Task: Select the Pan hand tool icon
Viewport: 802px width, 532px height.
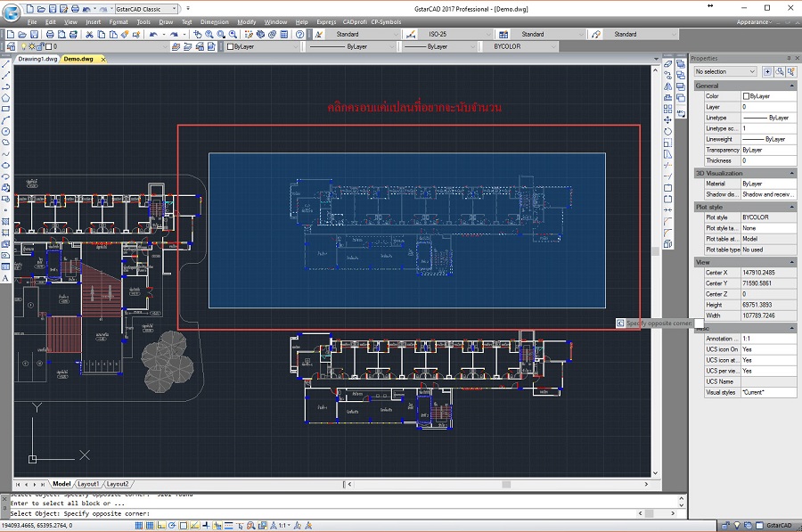Action: (198, 34)
